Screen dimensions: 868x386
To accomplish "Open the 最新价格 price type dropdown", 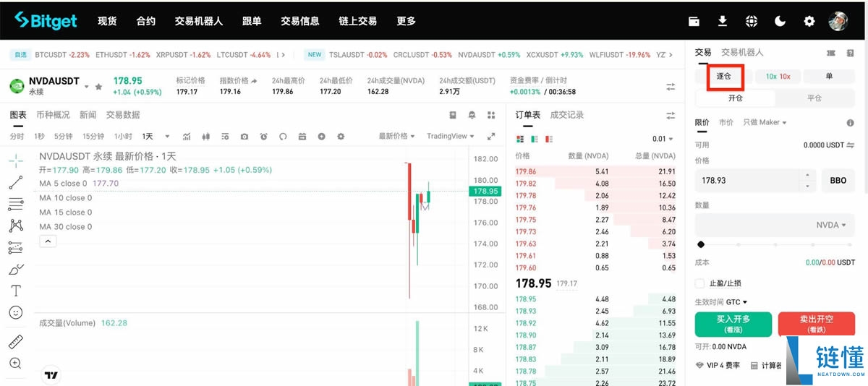I will click(397, 136).
